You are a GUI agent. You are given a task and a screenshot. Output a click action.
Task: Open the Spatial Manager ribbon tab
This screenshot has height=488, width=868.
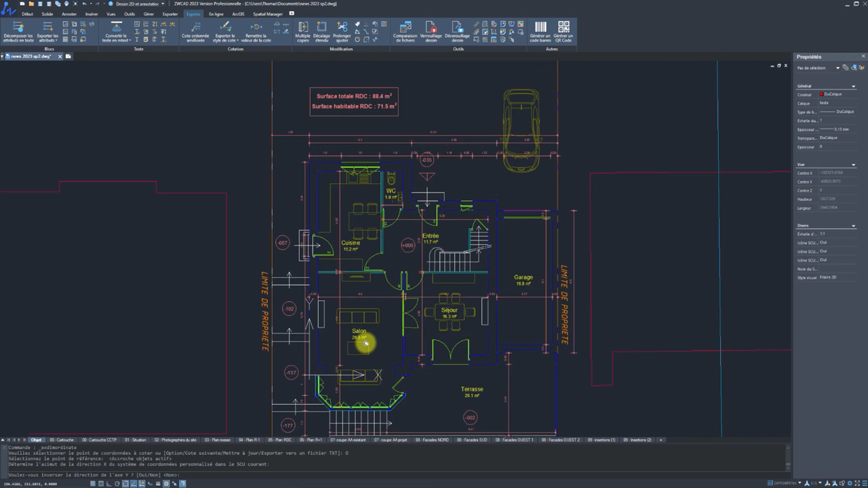(268, 14)
